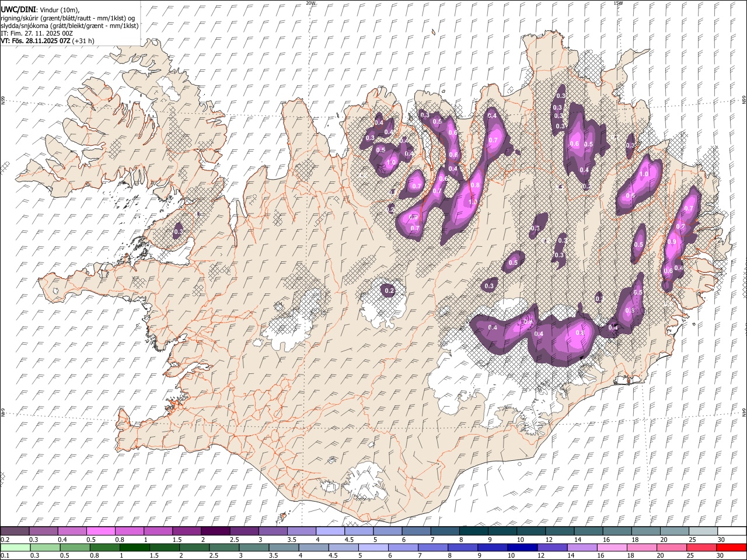Screen dimensions: 747x560
Task: Pick the hot pink 20 rain scale swatch
Action: 671,547
